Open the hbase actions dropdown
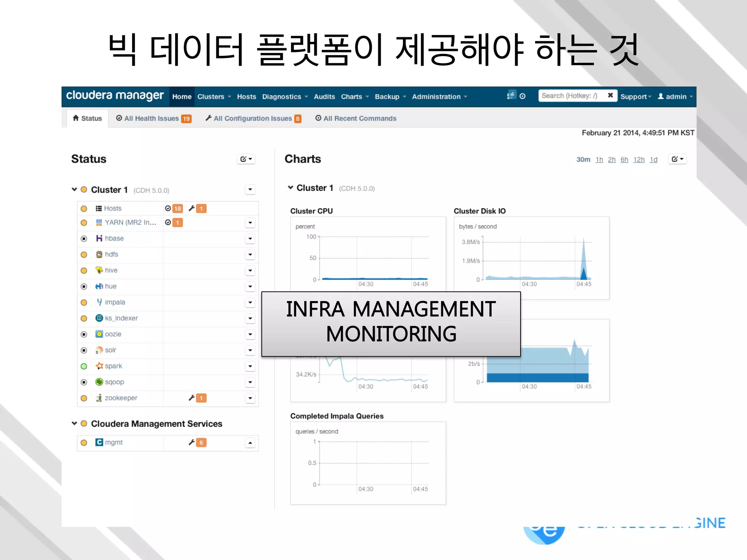The width and height of the screenshot is (747, 560). click(250, 239)
